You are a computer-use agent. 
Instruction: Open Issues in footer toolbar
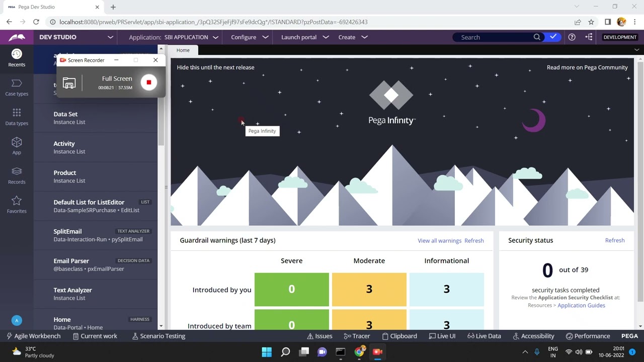[x=319, y=336]
